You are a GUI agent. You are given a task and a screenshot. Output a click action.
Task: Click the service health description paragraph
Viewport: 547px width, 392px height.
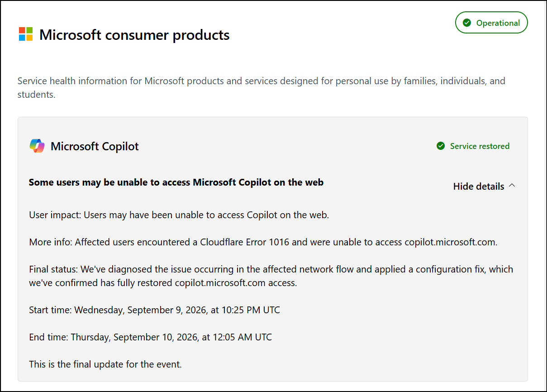click(x=261, y=88)
